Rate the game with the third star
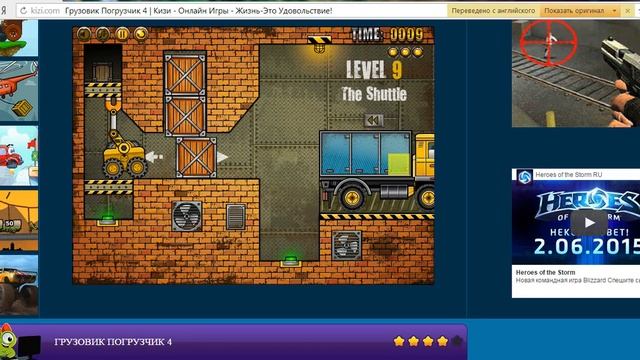The height and width of the screenshot is (360, 640). click(428, 341)
